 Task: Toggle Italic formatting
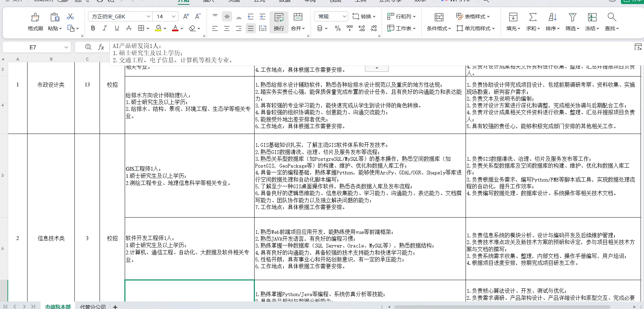click(105, 28)
